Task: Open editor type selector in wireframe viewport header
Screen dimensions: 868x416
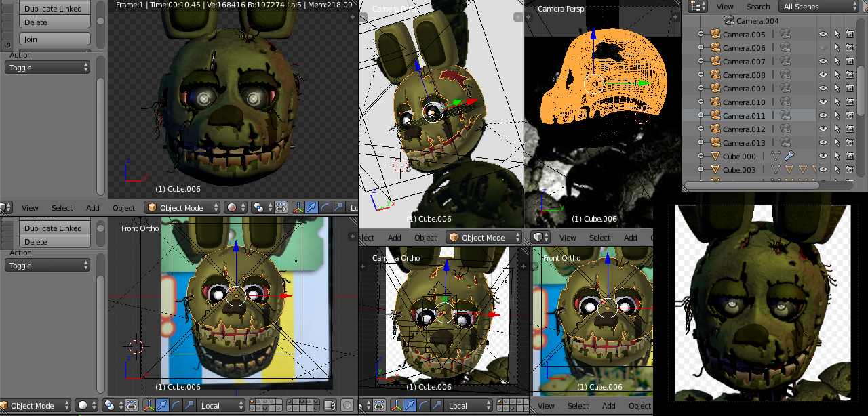Action: click(x=540, y=237)
